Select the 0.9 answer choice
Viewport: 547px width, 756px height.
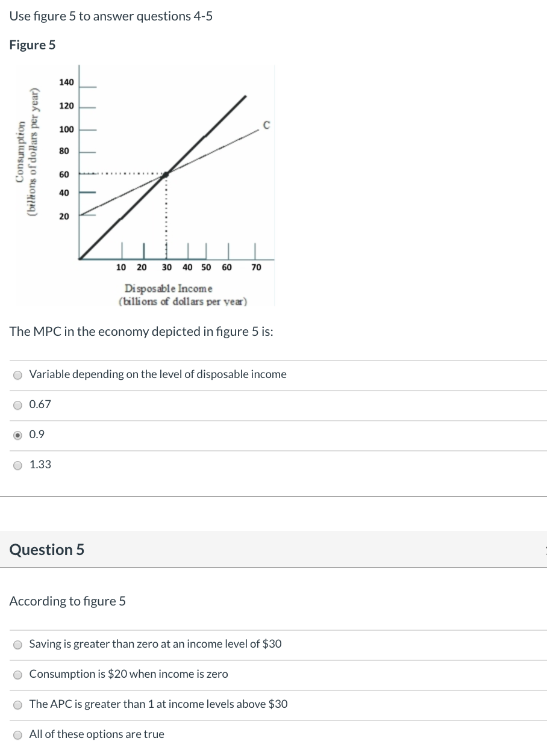(x=18, y=434)
